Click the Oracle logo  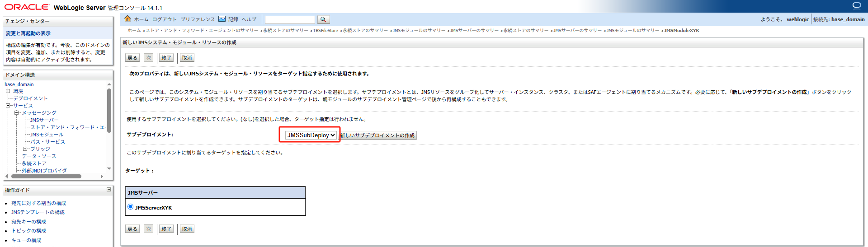pyautogui.click(x=27, y=7)
